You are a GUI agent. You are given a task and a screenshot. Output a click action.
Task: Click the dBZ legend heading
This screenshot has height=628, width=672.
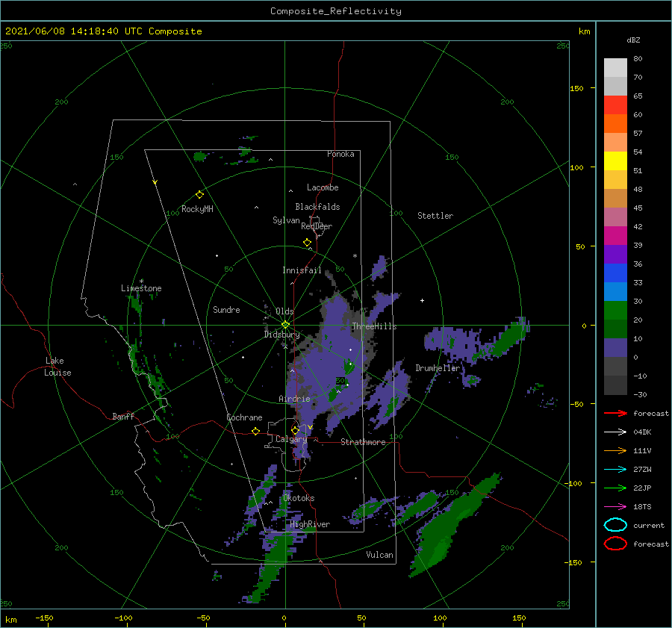(x=633, y=40)
